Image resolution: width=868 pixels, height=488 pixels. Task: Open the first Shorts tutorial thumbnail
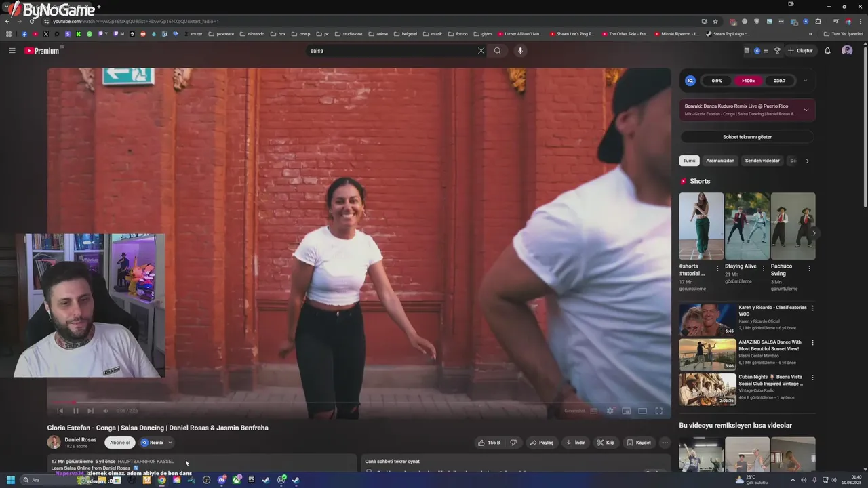point(701,226)
